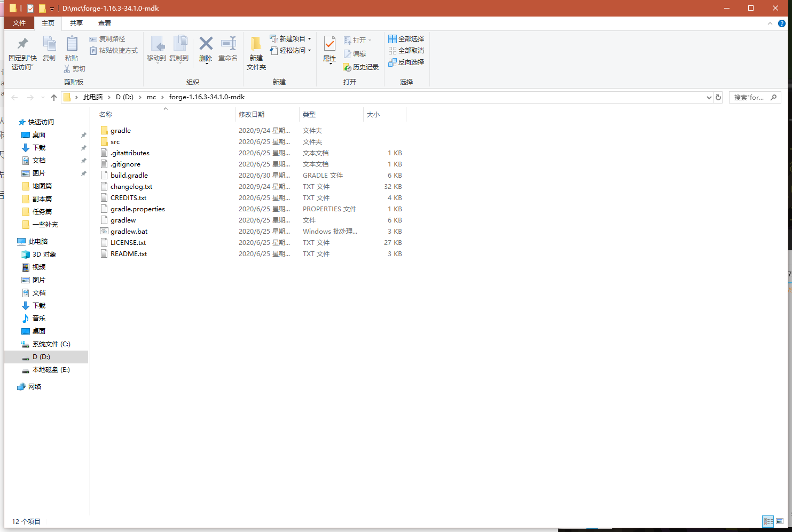This screenshot has width=792, height=532.
Task: Click the Help question mark icon
Action: [x=782, y=23]
